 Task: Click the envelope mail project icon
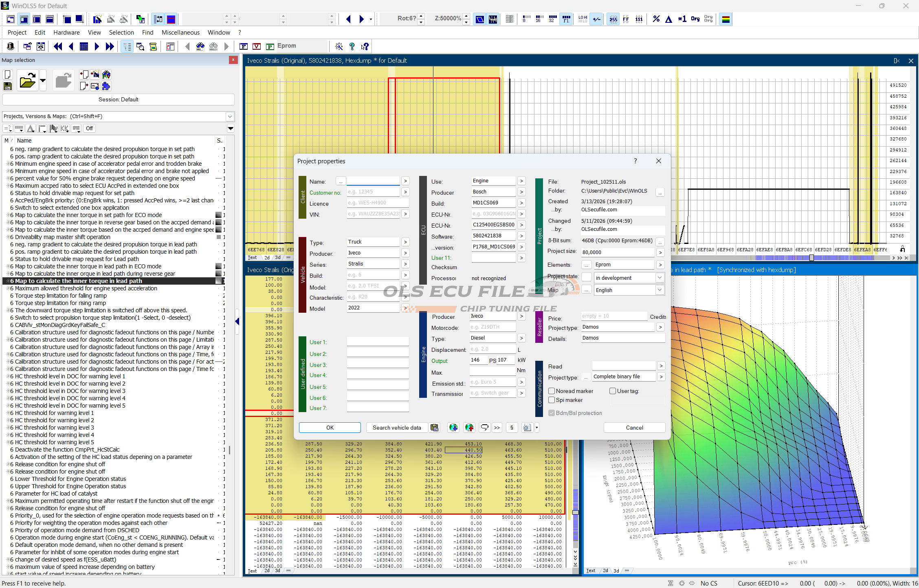95,86
